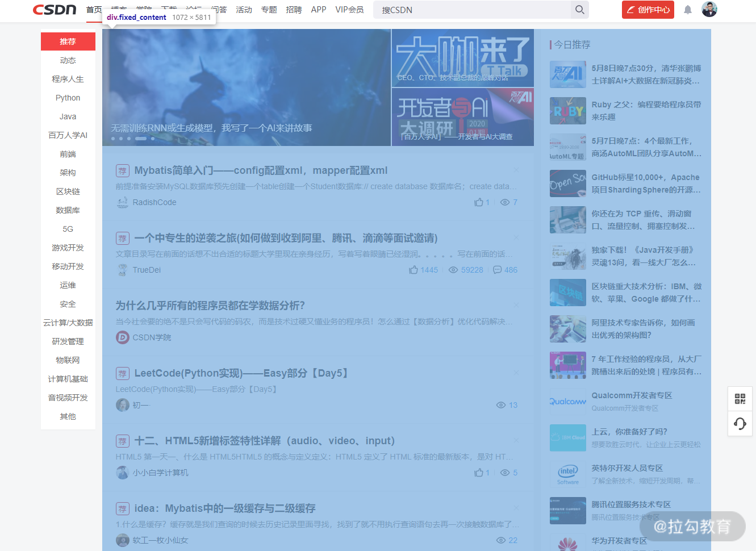Screen dimensions: 756x551
Task: Open the 活动 nav item
Action: coord(244,10)
